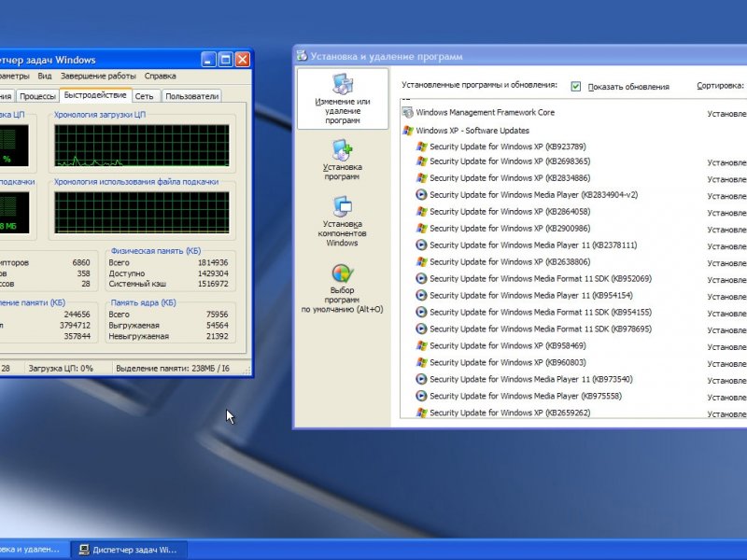Click the Диспетчер задач taskbar button
This screenshot has height=560, width=747.
pyautogui.click(x=129, y=550)
